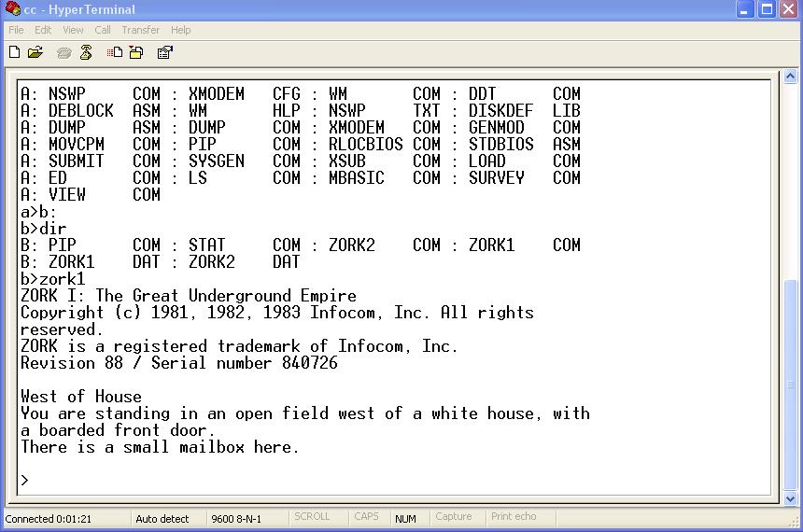The height and width of the screenshot is (532, 803).
Task: Click the vertical scrollbar thumb
Action: tap(790, 385)
